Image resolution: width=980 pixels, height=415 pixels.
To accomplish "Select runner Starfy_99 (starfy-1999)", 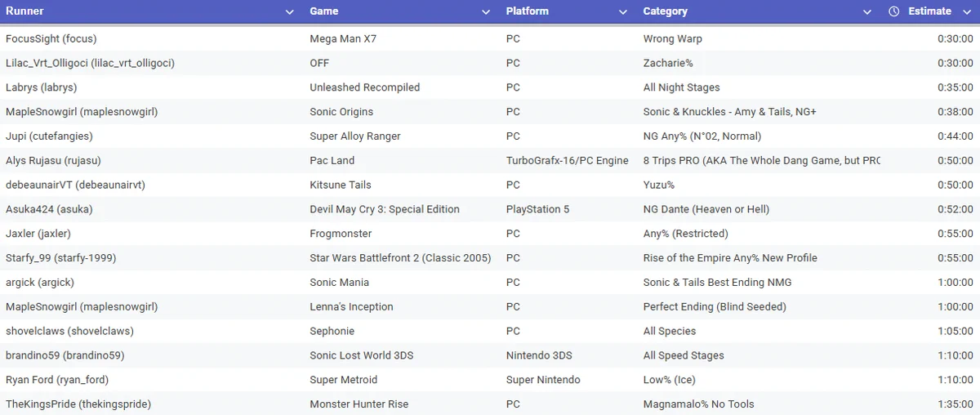I will (x=60, y=258).
